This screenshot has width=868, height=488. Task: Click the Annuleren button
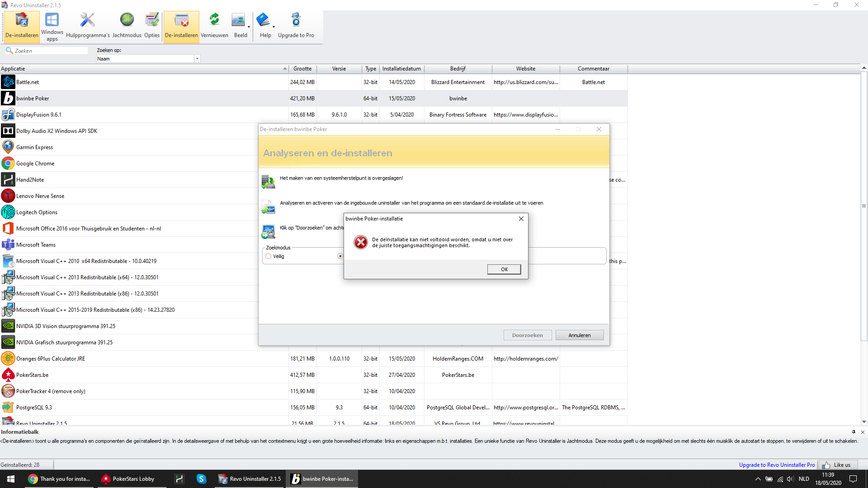(x=579, y=335)
